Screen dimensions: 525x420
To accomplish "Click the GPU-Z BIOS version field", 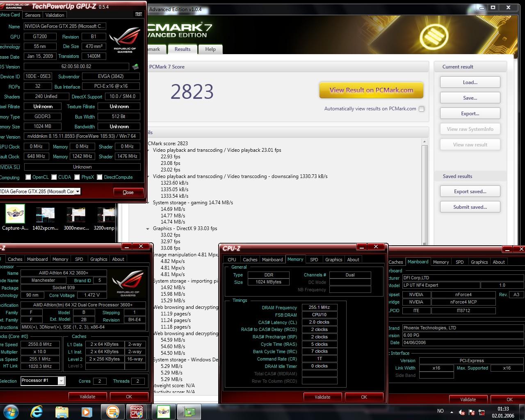I will pos(76,66).
